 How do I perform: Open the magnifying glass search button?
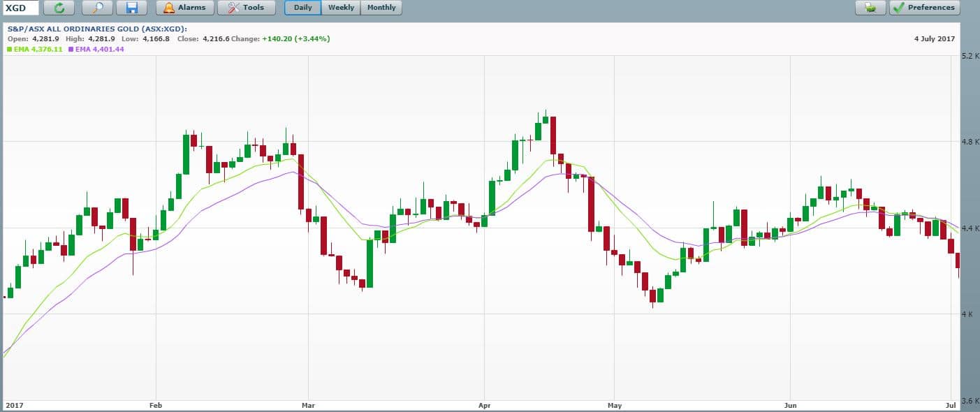[x=98, y=8]
